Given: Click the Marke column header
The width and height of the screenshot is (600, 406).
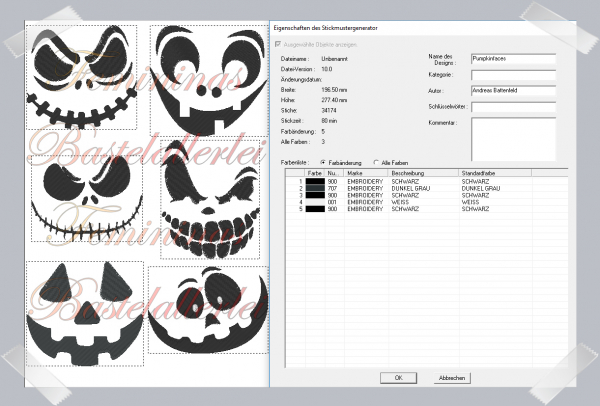Looking at the screenshot, I should coord(365,173).
